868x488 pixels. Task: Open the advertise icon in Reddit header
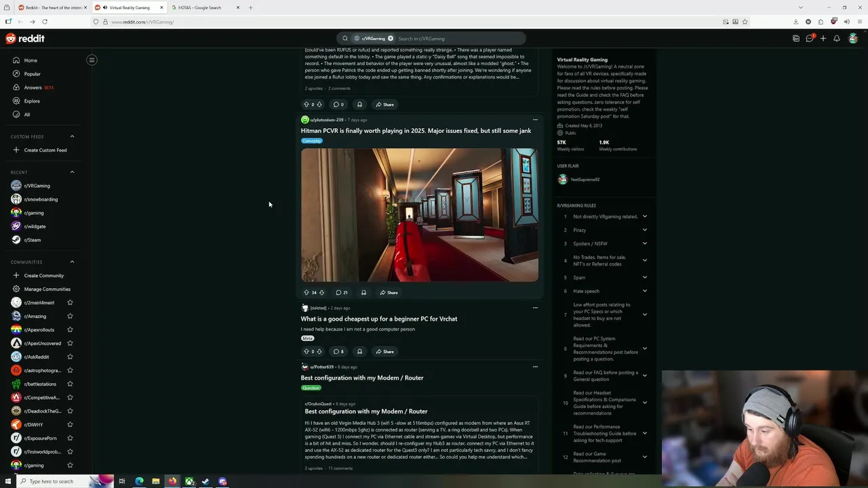796,39
